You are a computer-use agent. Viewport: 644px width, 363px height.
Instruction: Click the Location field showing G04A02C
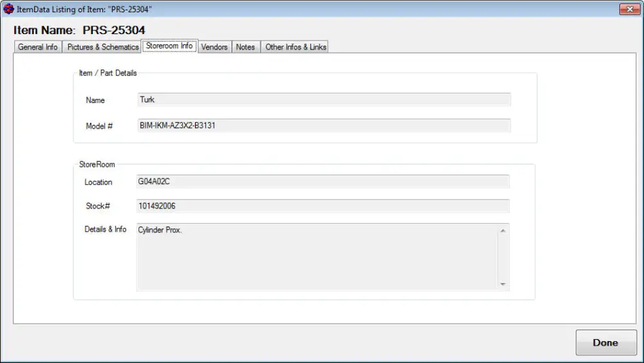(323, 182)
